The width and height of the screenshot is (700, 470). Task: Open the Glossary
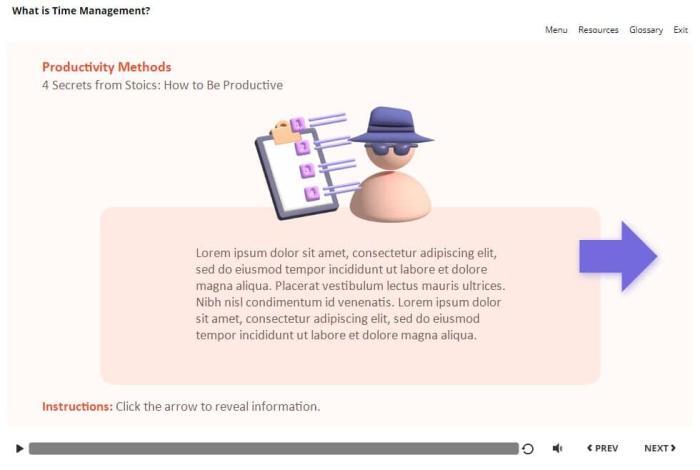pyautogui.click(x=646, y=30)
